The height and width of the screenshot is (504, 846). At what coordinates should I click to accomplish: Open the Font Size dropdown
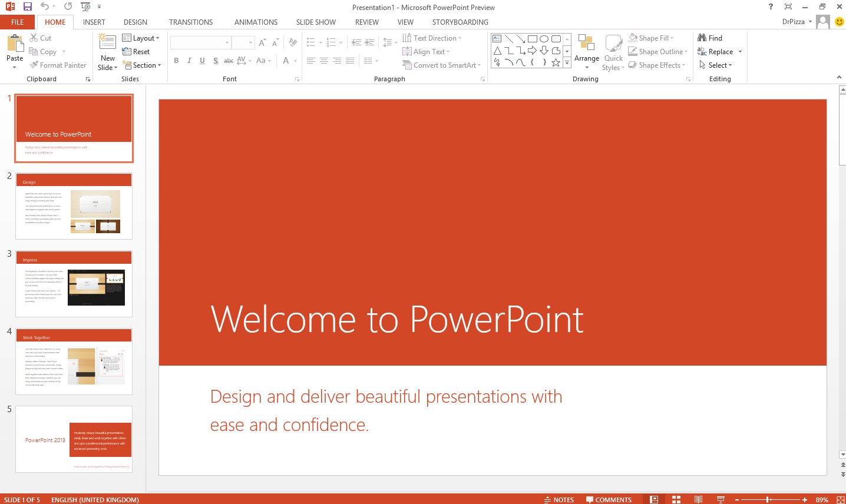coord(251,42)
